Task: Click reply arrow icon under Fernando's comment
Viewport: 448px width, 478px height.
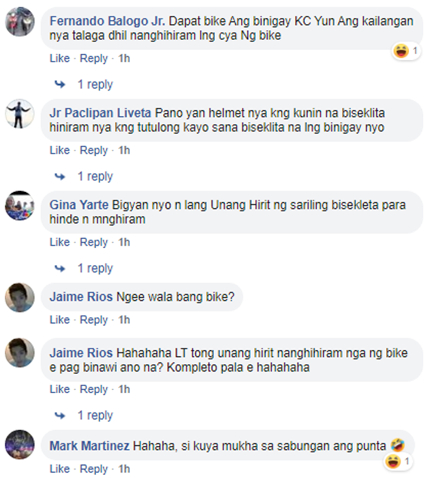Action: (x=60, y=84)
